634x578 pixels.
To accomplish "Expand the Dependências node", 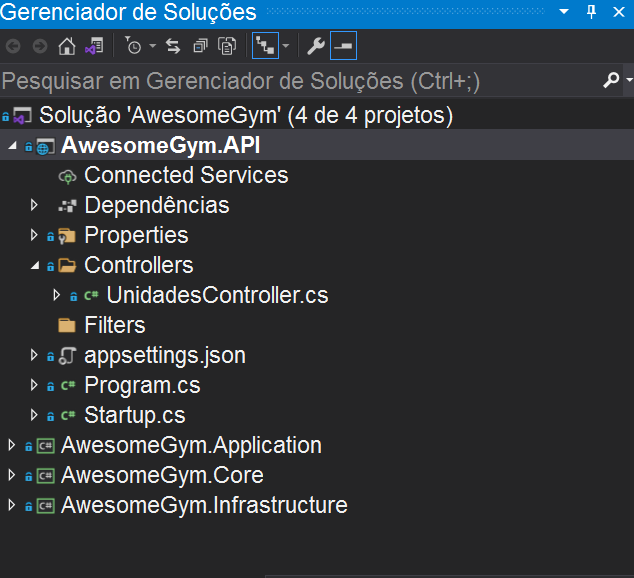I will point(34,205).
